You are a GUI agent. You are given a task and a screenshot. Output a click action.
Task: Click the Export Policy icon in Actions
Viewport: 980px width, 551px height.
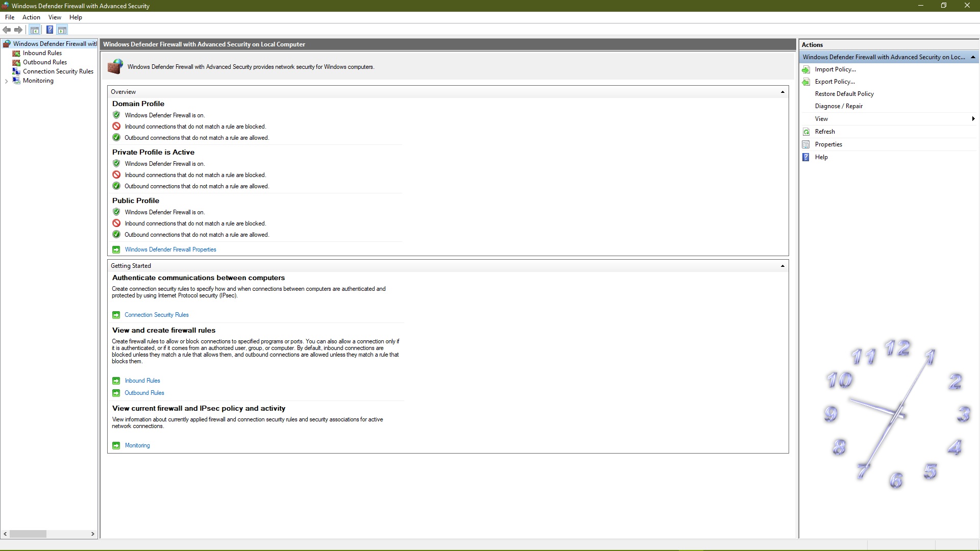point(806,82)
